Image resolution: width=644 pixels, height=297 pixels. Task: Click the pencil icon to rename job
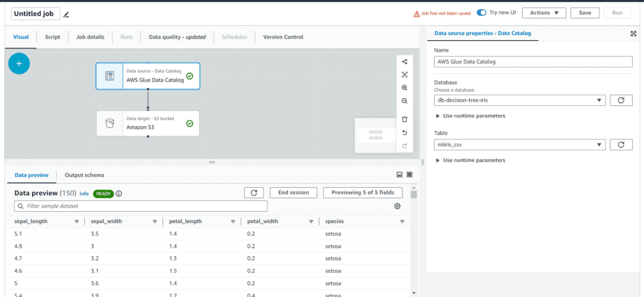(x=67, y=14)
